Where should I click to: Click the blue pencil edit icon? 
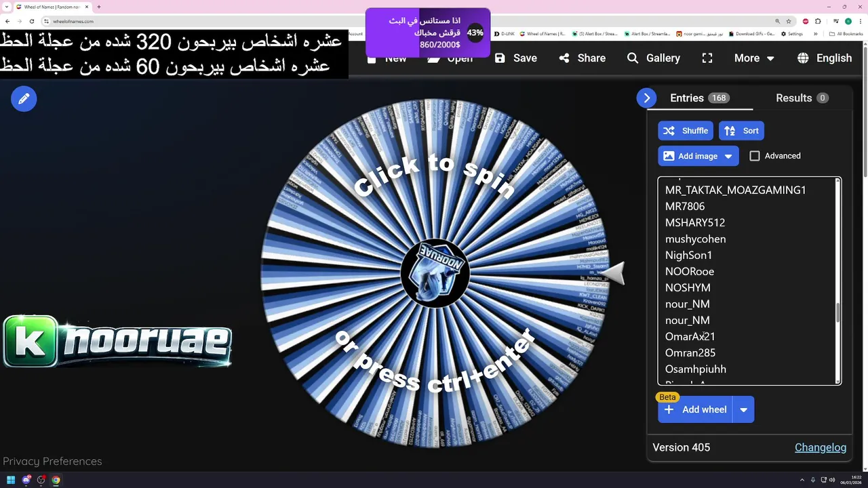pos(24,99)
